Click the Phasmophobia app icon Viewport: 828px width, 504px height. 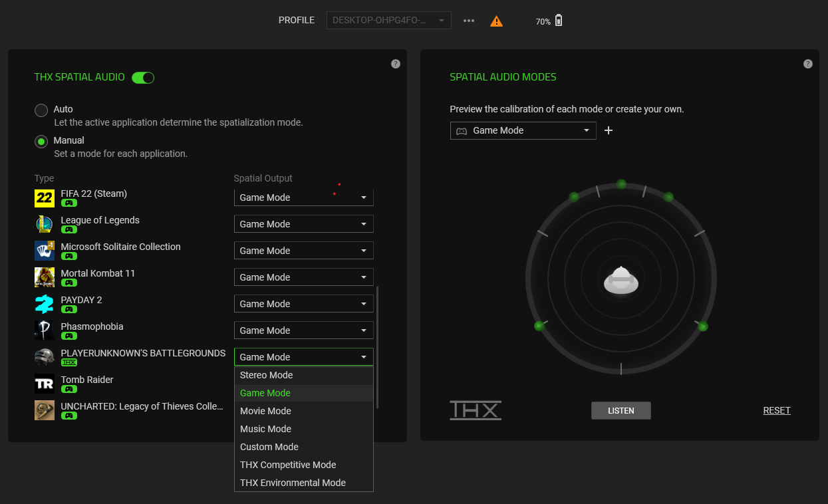pos(45,330)
